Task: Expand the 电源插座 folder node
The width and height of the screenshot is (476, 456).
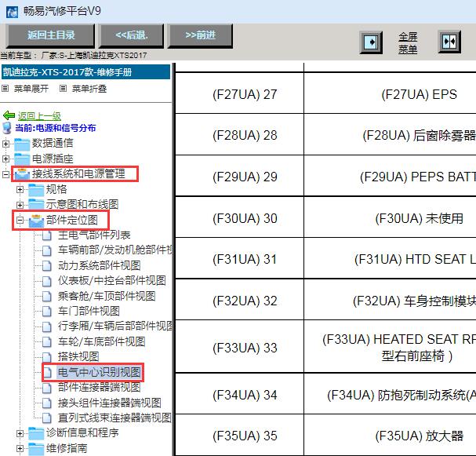Action: click(5, 159)
